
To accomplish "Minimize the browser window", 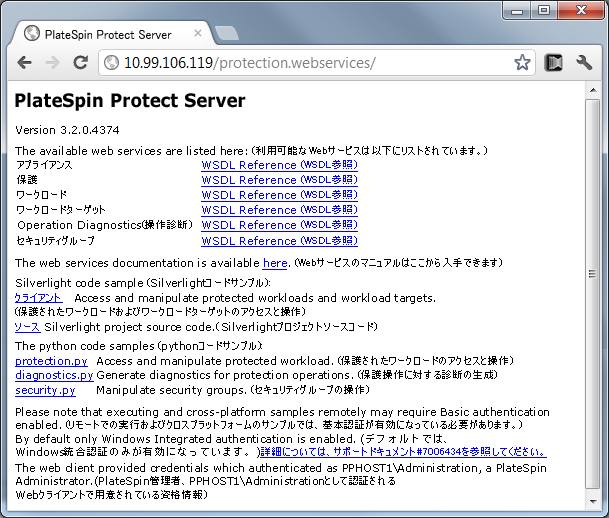I will pos(517,10).
